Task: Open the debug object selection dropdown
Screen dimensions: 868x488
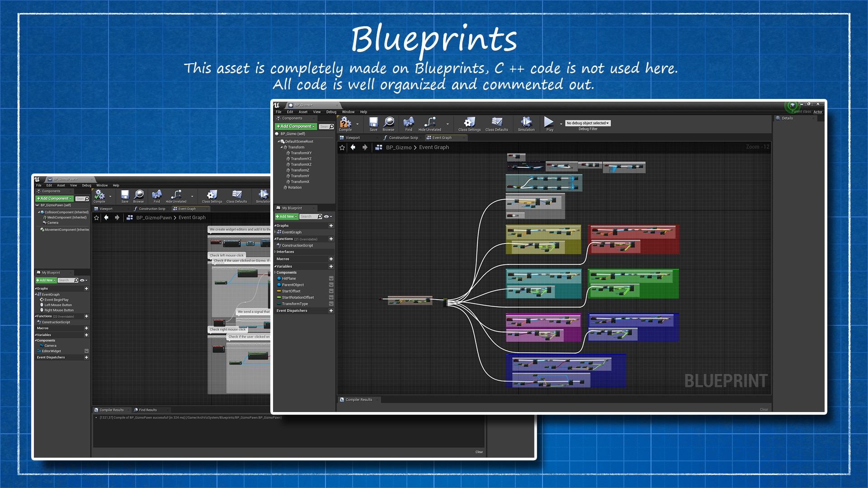Action: tap(588, 123)
